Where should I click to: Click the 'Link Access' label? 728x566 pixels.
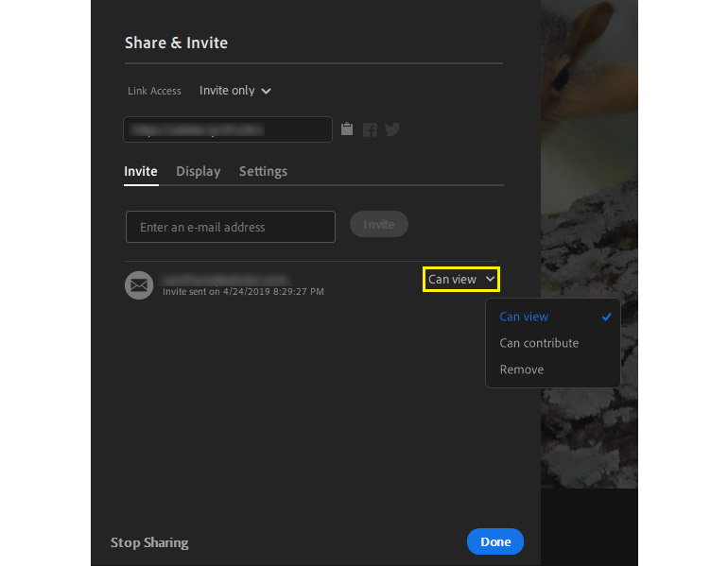coord(154,91)
